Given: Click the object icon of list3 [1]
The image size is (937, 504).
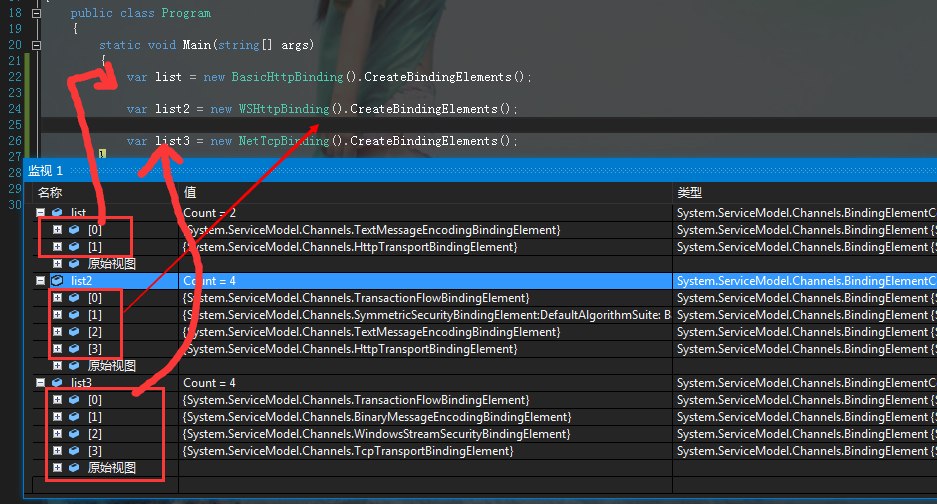Looking at the screenshot, I should pyautogui.click(x=74, y=417).
